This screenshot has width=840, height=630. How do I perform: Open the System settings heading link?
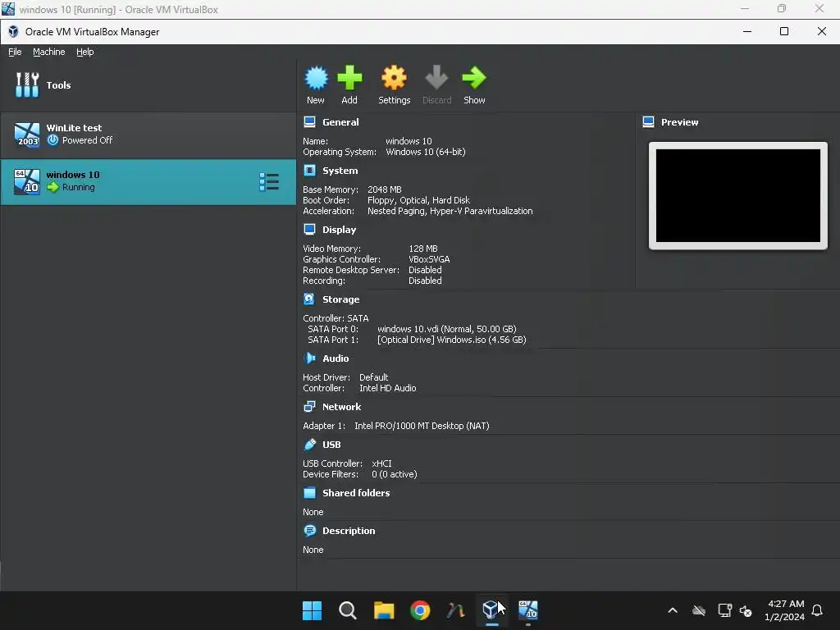tap(340, 171)
